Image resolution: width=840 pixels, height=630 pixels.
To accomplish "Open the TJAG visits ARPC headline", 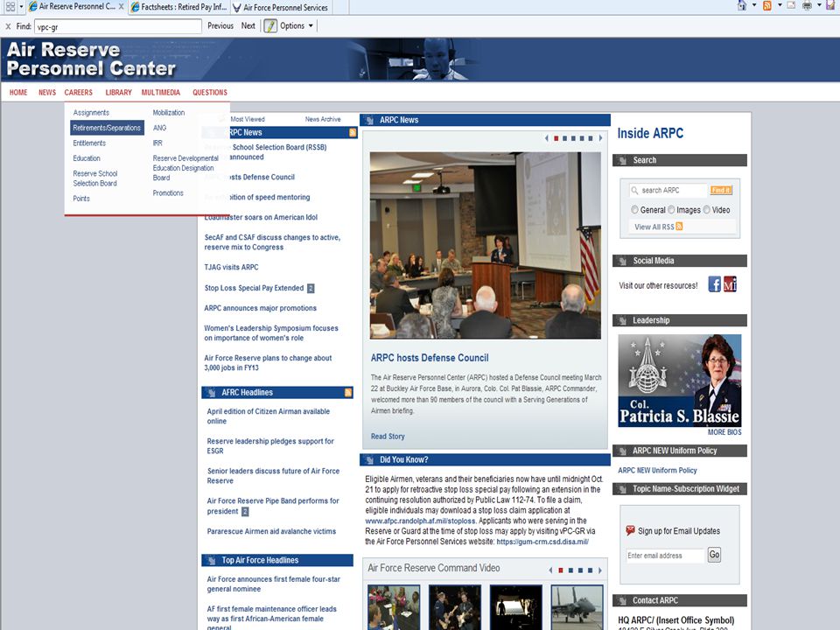I will pyautogui.click(x=231, y=268).
